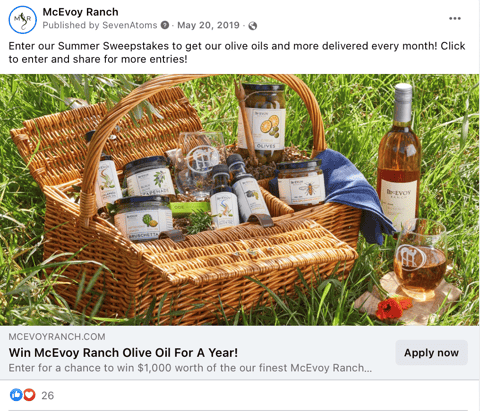This screenshot has height=411, width=480.
Task: Open the McEvoy Ranch page name link
Action: pyautogui.click(x=80, y=12)
